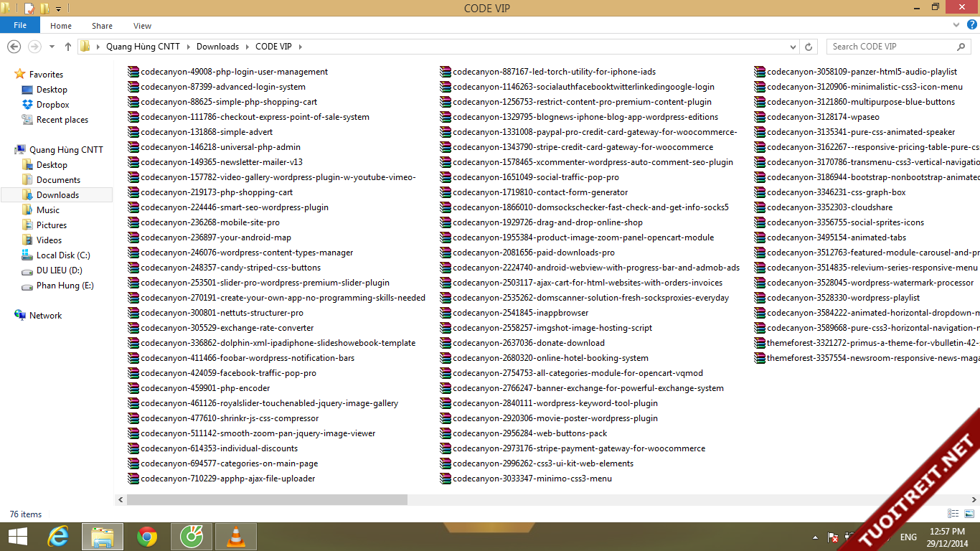This screenshot has height=551, width=980.
Task: Click archive icon of codecanyon-49008-php-login-user-management
Action: (133, 71)
